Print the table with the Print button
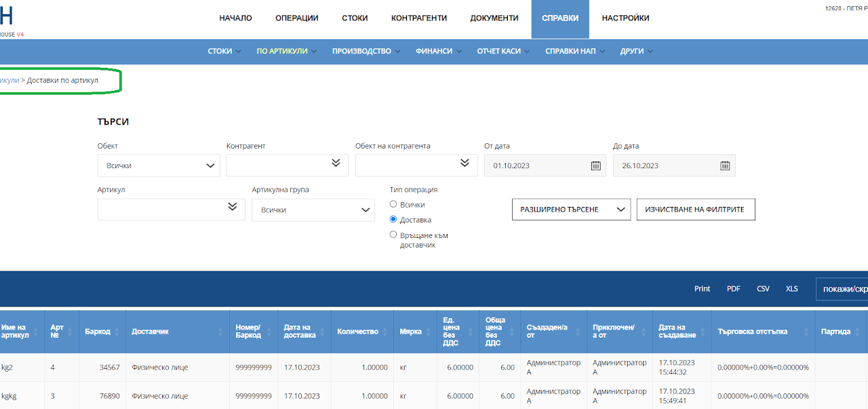This screenshot has width=868, height=409. tap(703, 288)
